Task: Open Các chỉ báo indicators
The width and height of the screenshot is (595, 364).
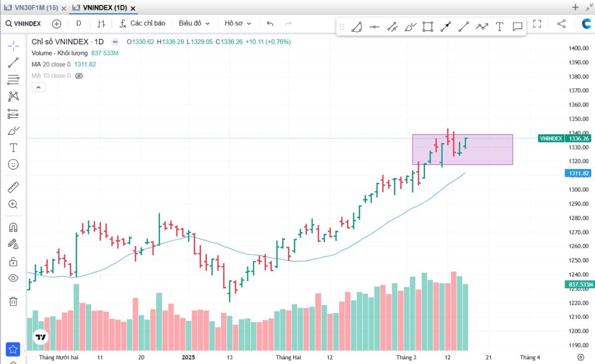Action: [x=143, y=23]
